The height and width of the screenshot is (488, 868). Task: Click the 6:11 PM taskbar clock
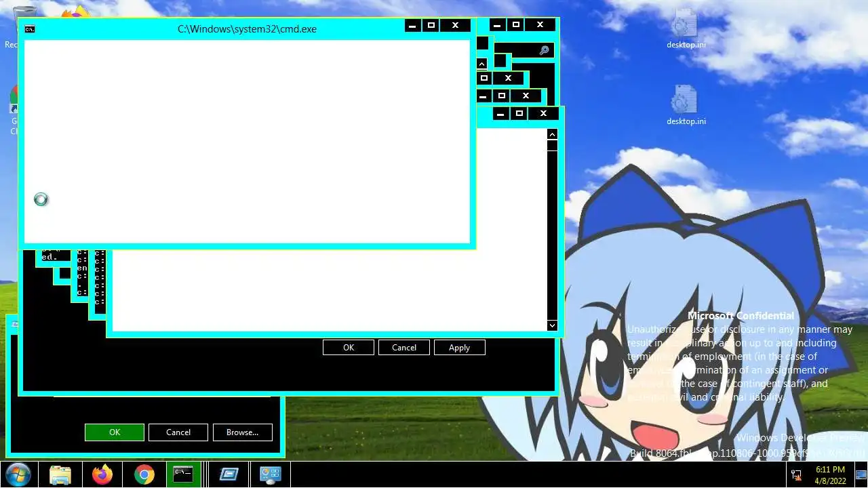tap(830, 474)
